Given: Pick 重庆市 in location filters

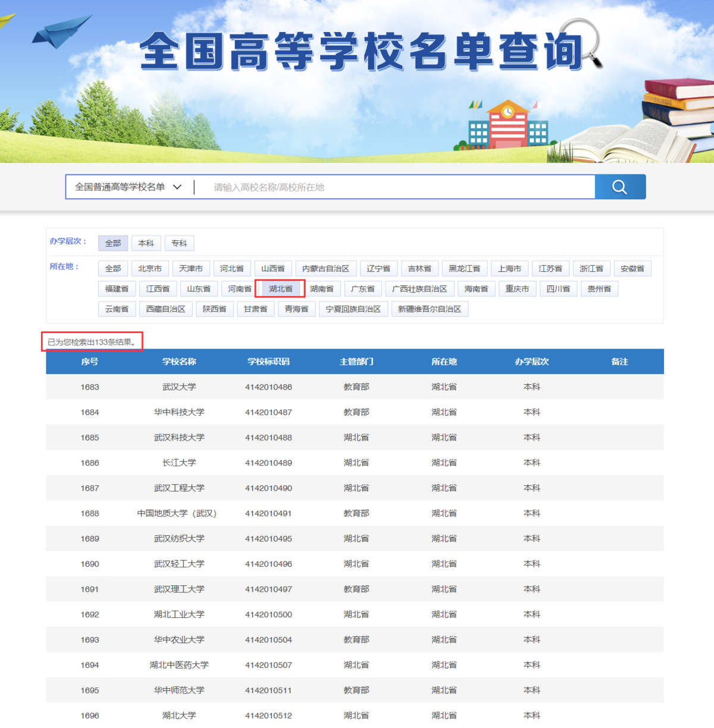Looking at the screenshot, I should pos(518,289).
